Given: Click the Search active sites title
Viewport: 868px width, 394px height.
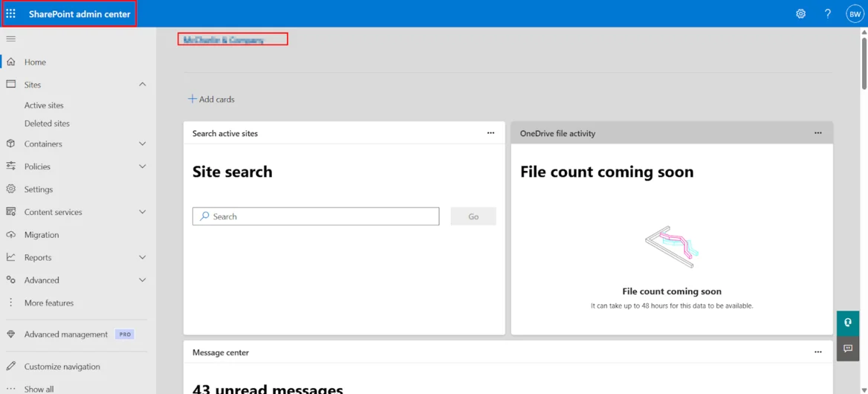Looking at the screenshot, I should click(224, 133).
